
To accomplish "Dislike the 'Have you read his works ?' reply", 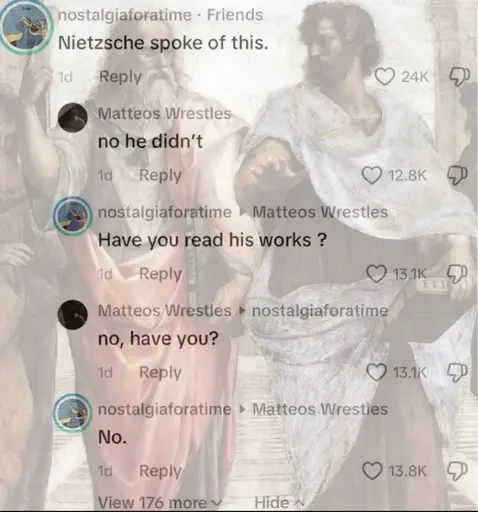I will 457,274.
